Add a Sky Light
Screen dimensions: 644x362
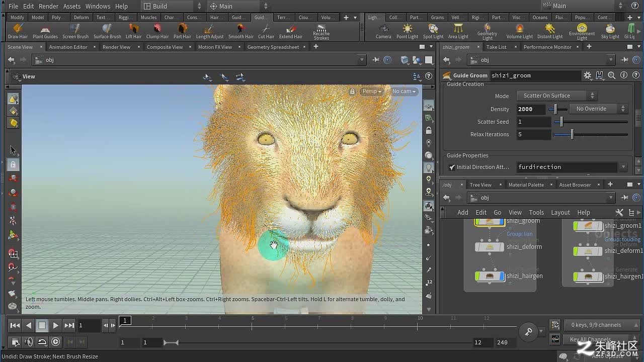click(610, 31)
